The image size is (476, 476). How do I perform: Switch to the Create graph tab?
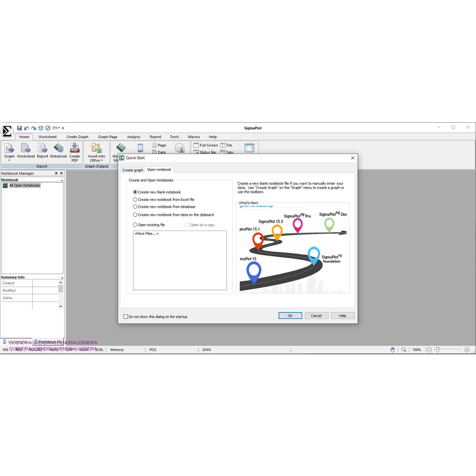(x=132, y=170)
